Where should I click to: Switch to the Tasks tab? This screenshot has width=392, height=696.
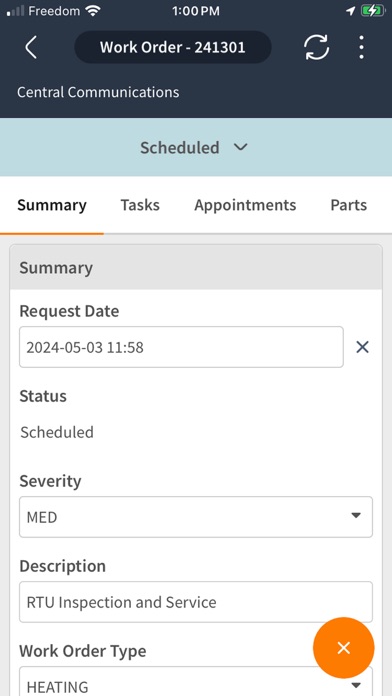140,205
